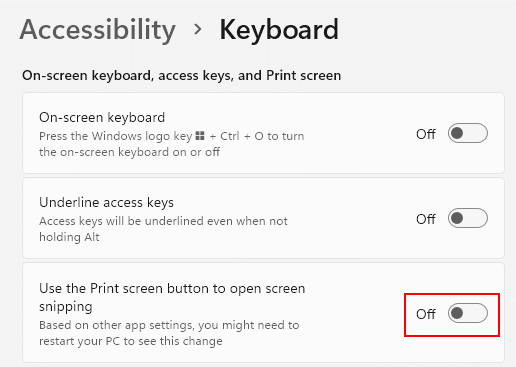Click the toggle knob in the highlighted red box
The height and width of the screenshot is (367, 516).
point(457,313)
